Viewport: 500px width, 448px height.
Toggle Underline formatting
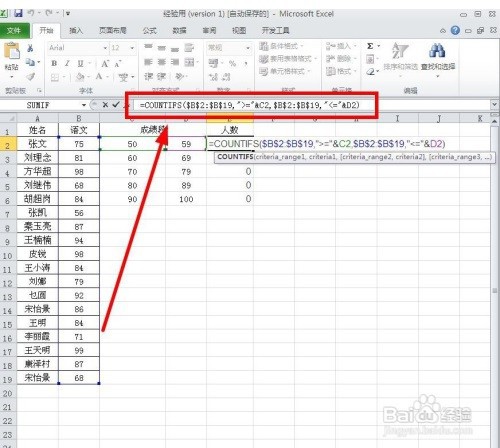(80, 63)
